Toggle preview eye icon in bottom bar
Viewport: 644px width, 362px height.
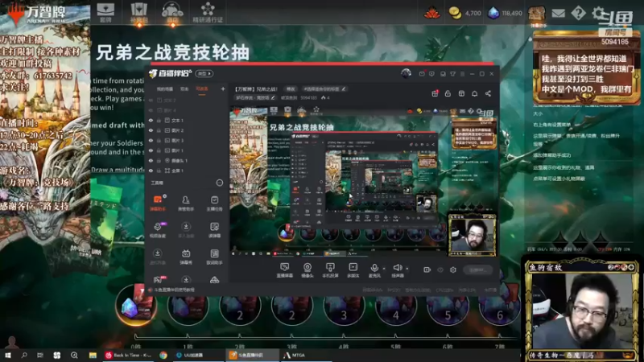pos(440,269)
